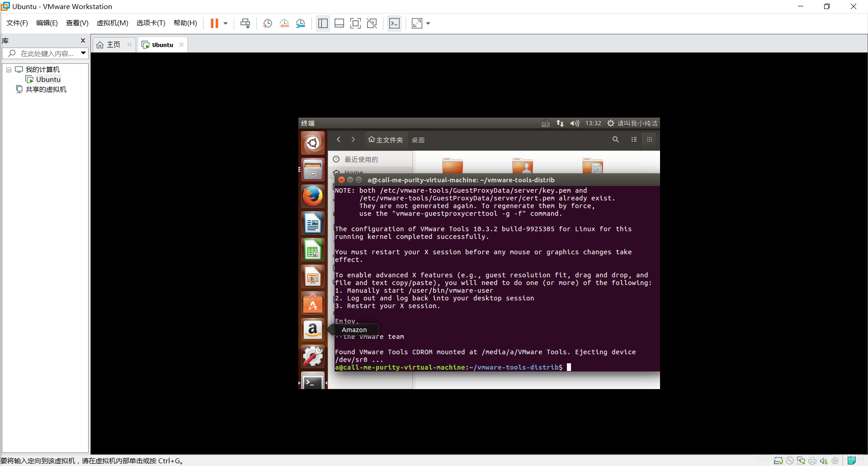Pause the virtual machine

pyautogui.click(x=214, y=24)
